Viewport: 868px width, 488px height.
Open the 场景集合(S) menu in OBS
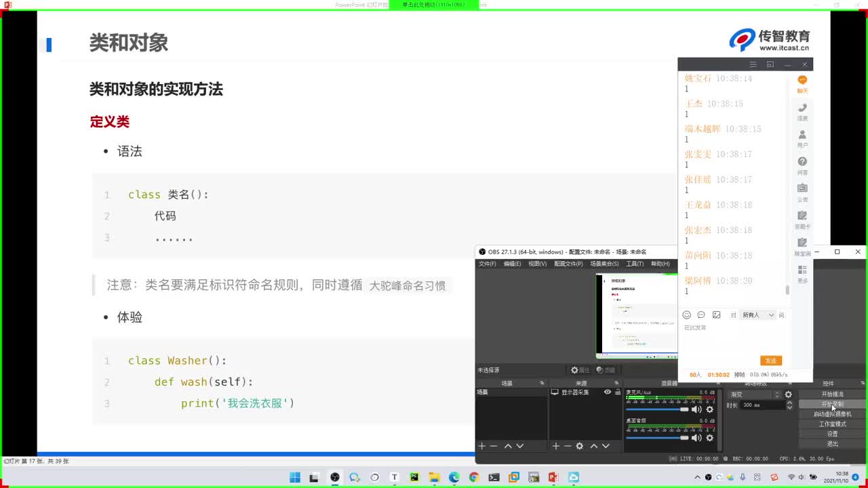point(604,264)
